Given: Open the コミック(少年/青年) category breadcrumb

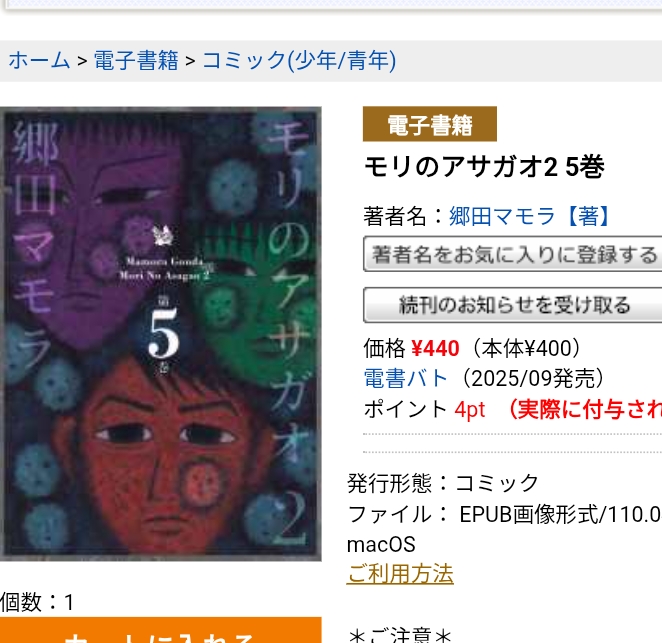Looking at the screenshot, I should [299, 60].
